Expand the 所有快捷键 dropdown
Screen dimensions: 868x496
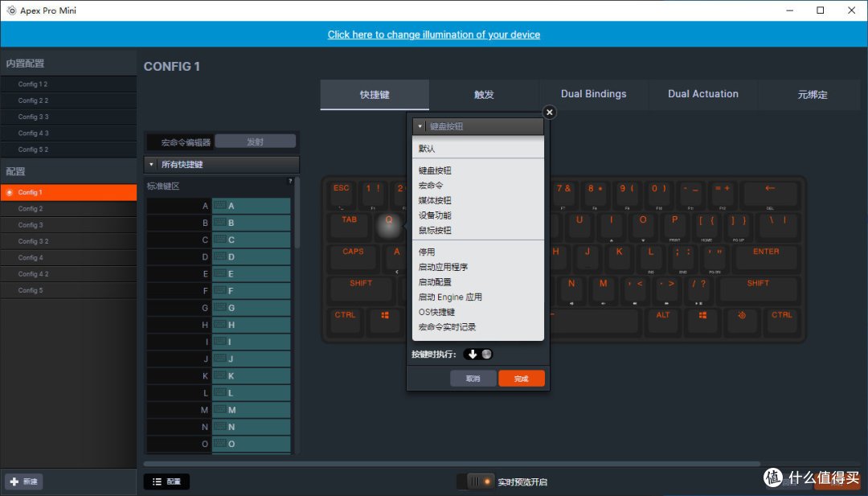(x=222, y=165)
